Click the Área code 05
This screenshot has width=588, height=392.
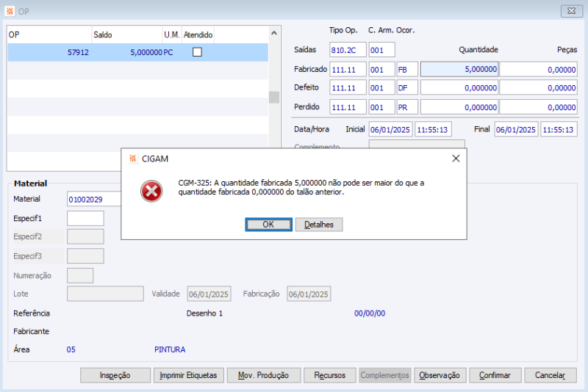click(x=71, y=349)
